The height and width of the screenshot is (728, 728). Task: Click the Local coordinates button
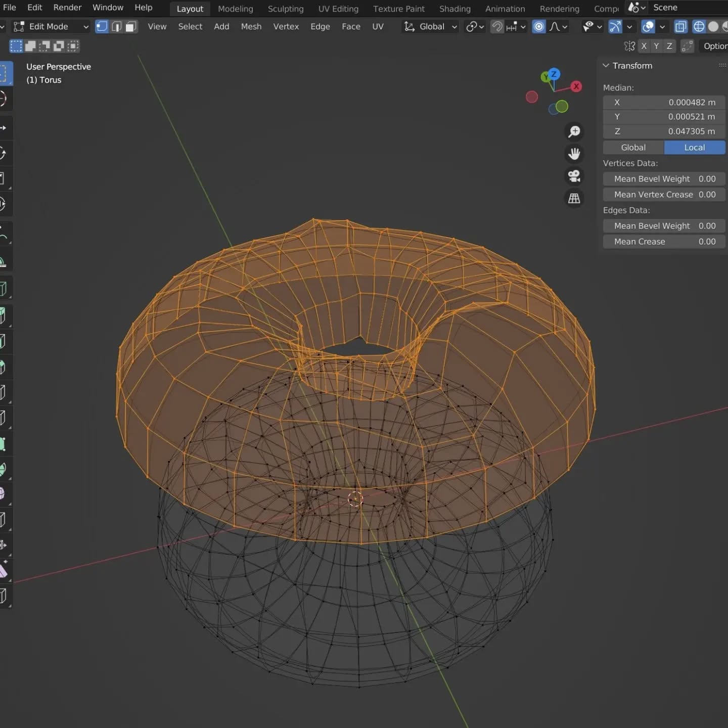[694, 148]
